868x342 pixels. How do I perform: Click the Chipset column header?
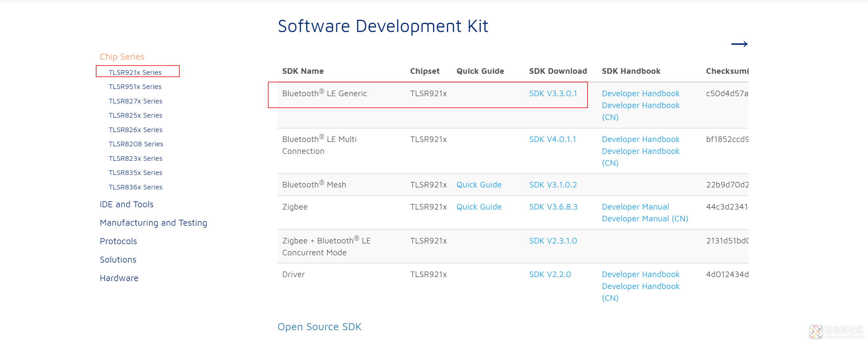pyautogui.click(x=425, y=71)
